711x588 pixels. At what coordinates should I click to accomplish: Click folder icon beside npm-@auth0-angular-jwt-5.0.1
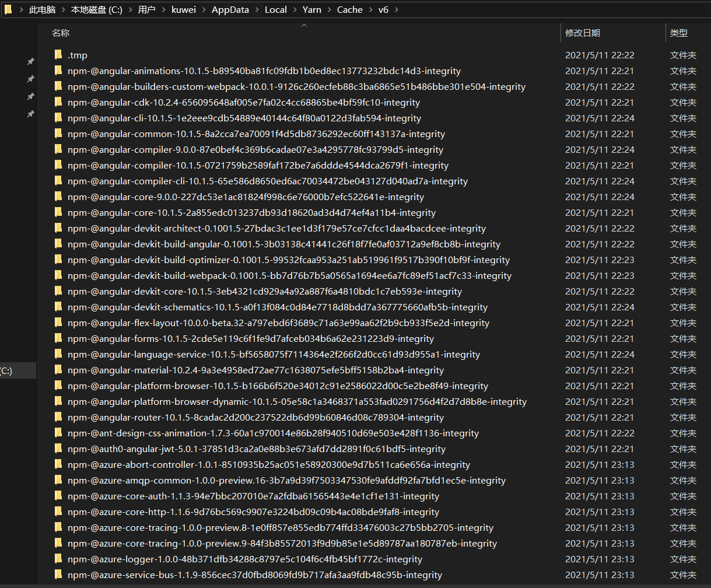58,449
